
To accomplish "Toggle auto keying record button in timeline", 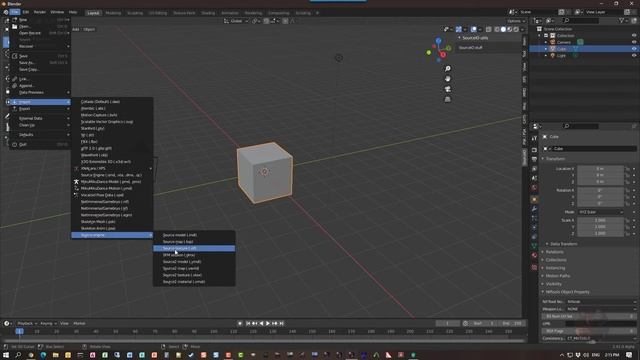I will [x=240, y=323].
